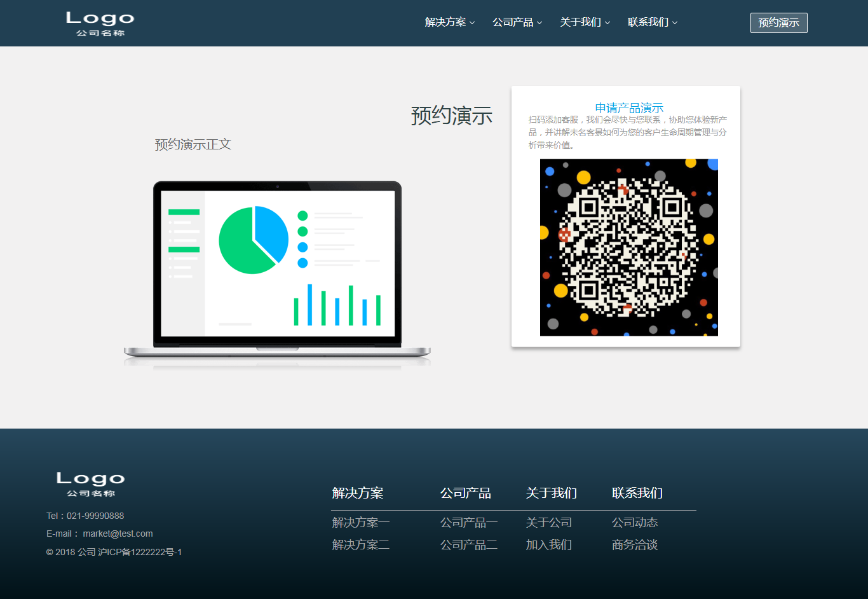The height and width of the screenshot is (599, 868).
Task: Click the 预约演示 page heading
Action: 452,116
